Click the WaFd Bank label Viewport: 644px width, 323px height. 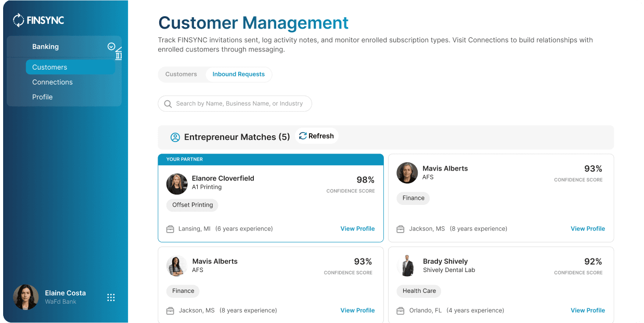60,302
